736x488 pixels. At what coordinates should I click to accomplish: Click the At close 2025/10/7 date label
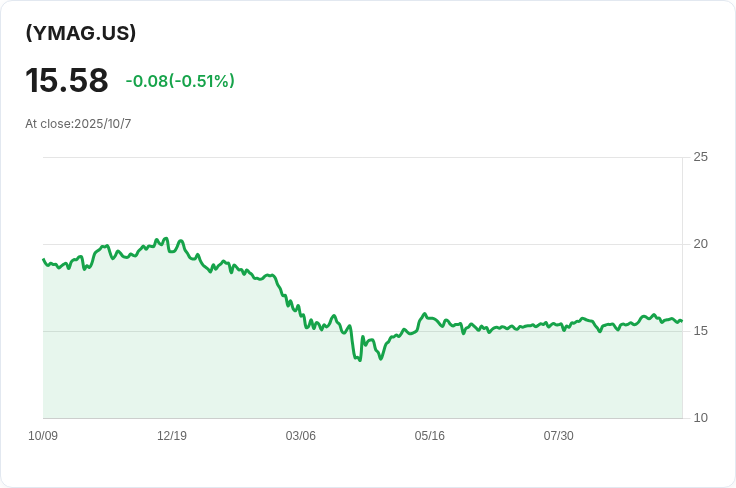click(x=78, y=124)
